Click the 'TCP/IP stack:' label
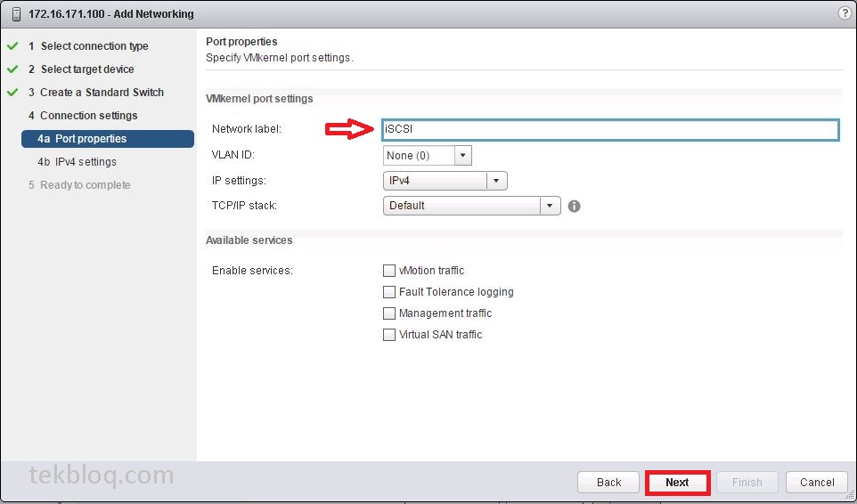857x504 pixels. (x=244, y=206)
